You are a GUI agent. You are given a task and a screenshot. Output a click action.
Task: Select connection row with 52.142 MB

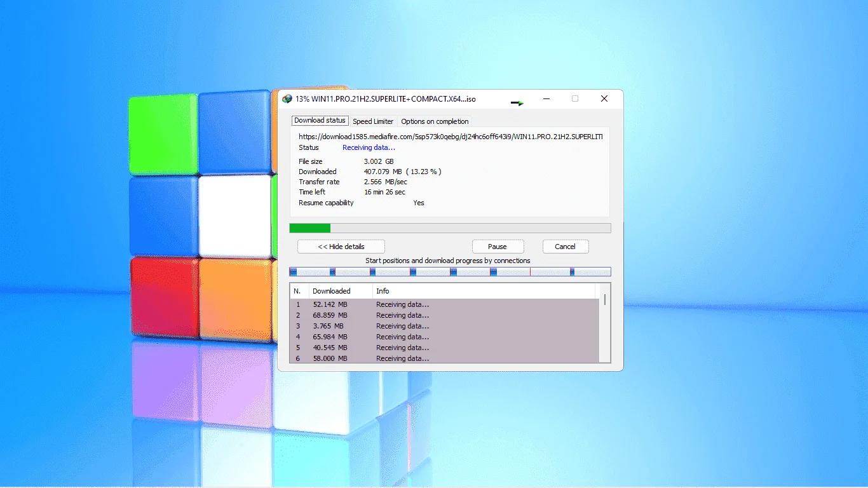(x=445, y=304)
